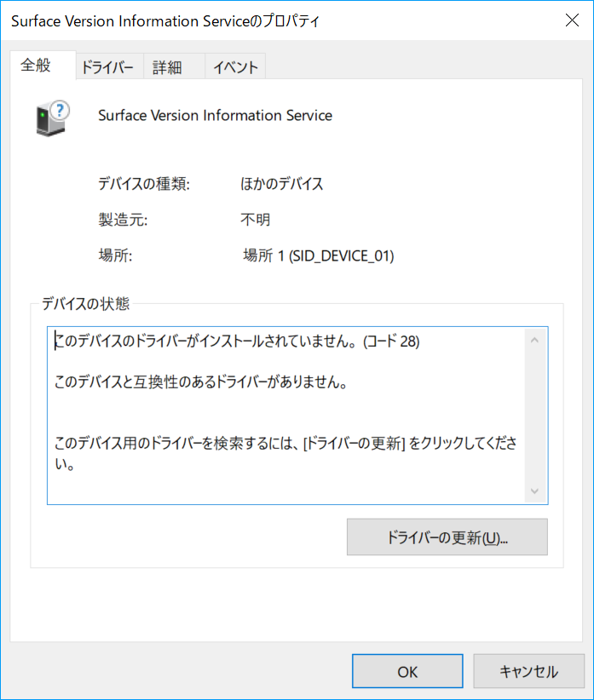This screenshot has width=594, height=700.
Task: Click the 場所 1 (SID_DEVICE_01) value
Action: [319, 255]
